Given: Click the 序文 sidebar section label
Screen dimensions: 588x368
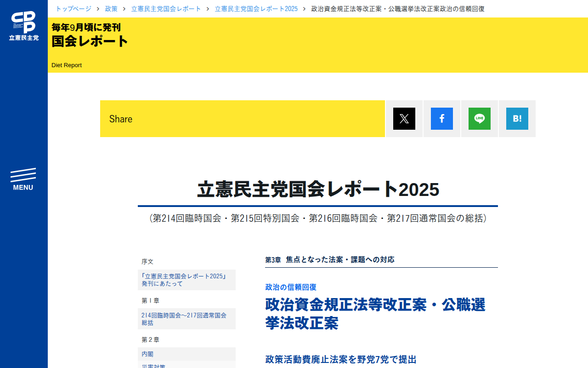Looking at the screenshot, I should (147, 261).
